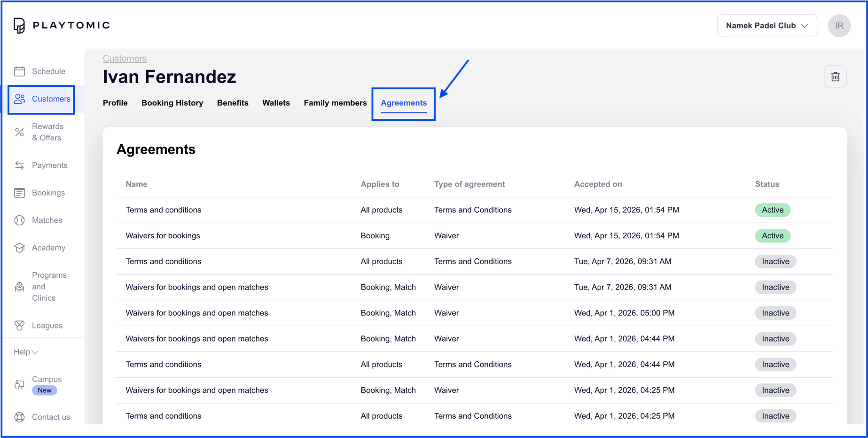Screen dimensions: 868x438
Task: Click the Rewards & Offers percent icon
Action: point(19,132)
